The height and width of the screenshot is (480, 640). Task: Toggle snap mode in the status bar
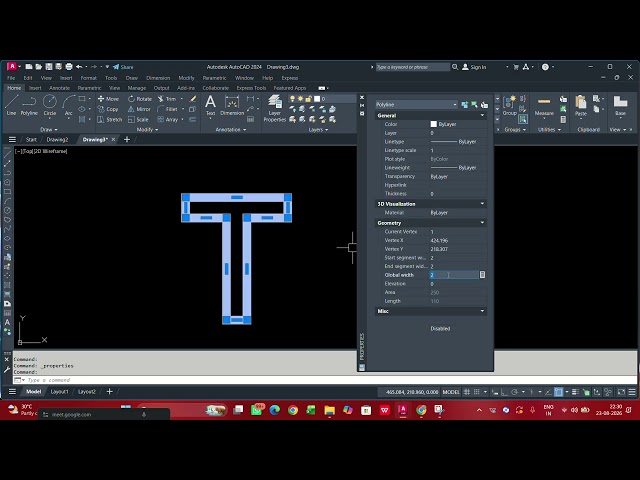[476, 392]
